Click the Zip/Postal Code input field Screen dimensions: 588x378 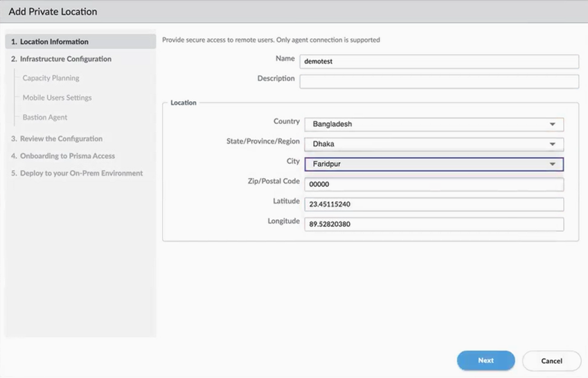point(434,185)
